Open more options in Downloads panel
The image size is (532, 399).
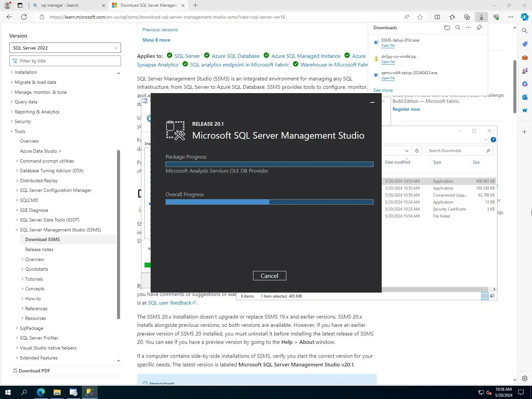(x=468, y=28)
